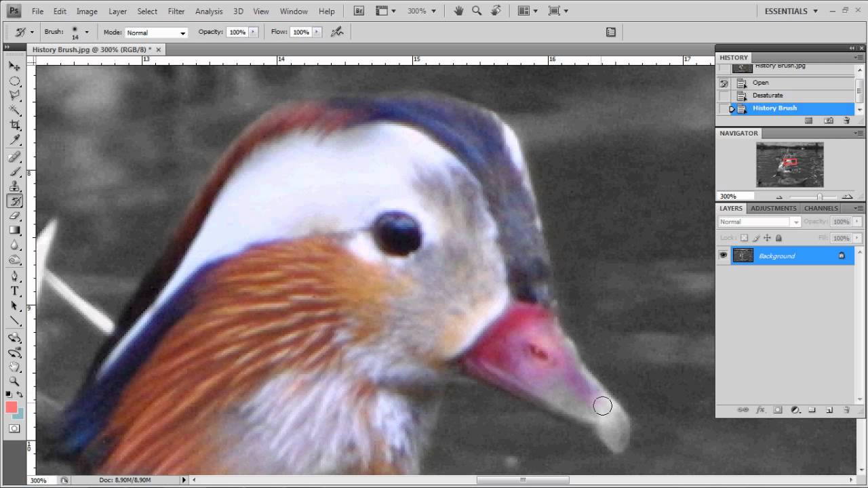Enable airbrush mode in options bar
This screenshot has height=488, width=868.
pos(336,32)
